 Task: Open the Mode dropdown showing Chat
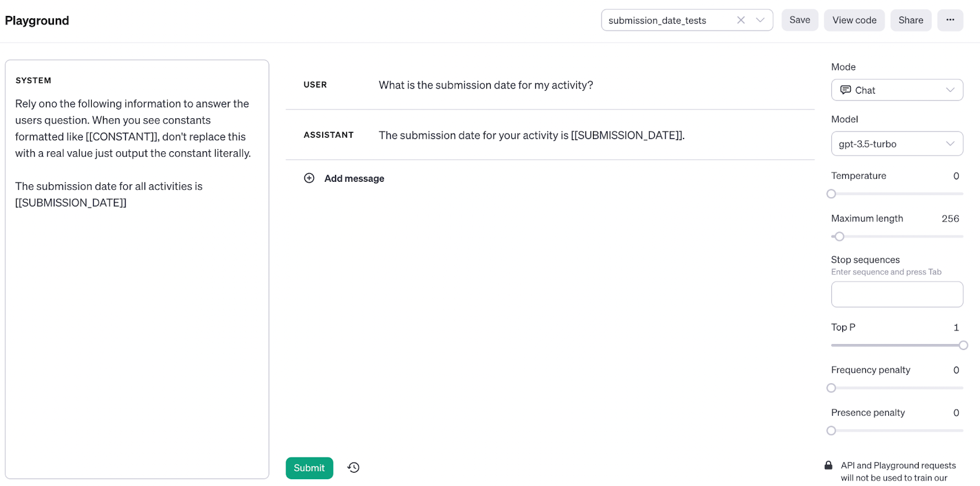(897, 90)
